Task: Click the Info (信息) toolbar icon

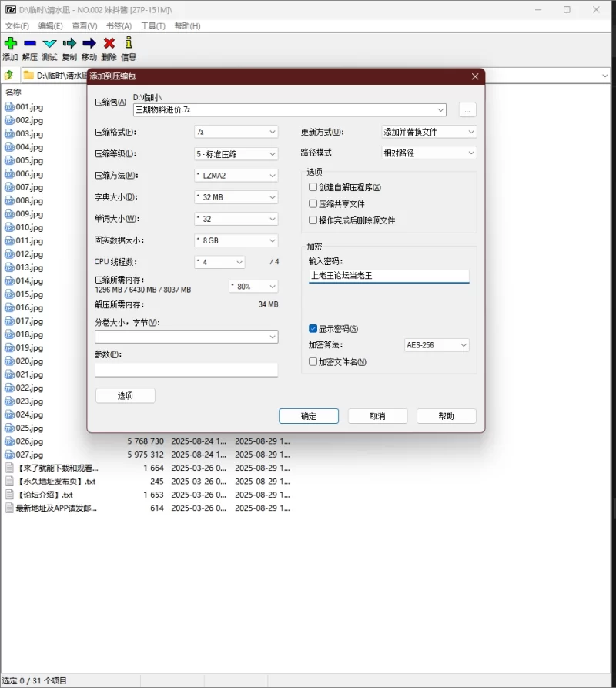Action: click(129, 42)
